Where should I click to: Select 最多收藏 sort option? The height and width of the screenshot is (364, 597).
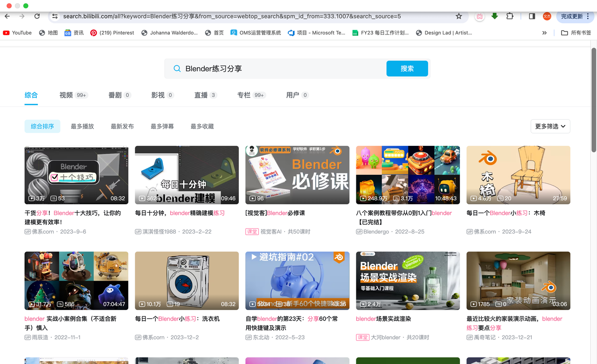point(202,126)
